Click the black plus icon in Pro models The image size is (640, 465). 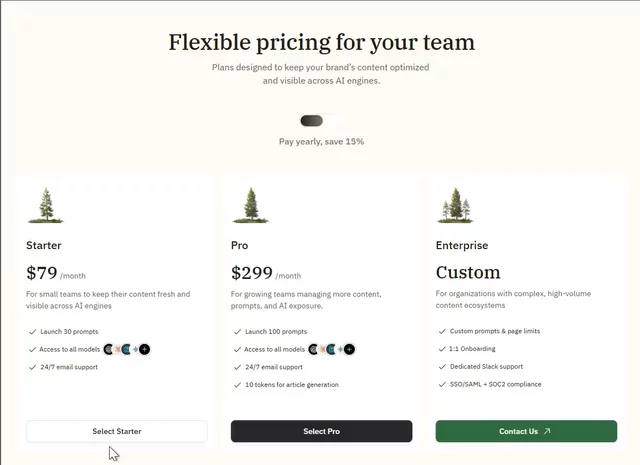click(x=349, y=349)
